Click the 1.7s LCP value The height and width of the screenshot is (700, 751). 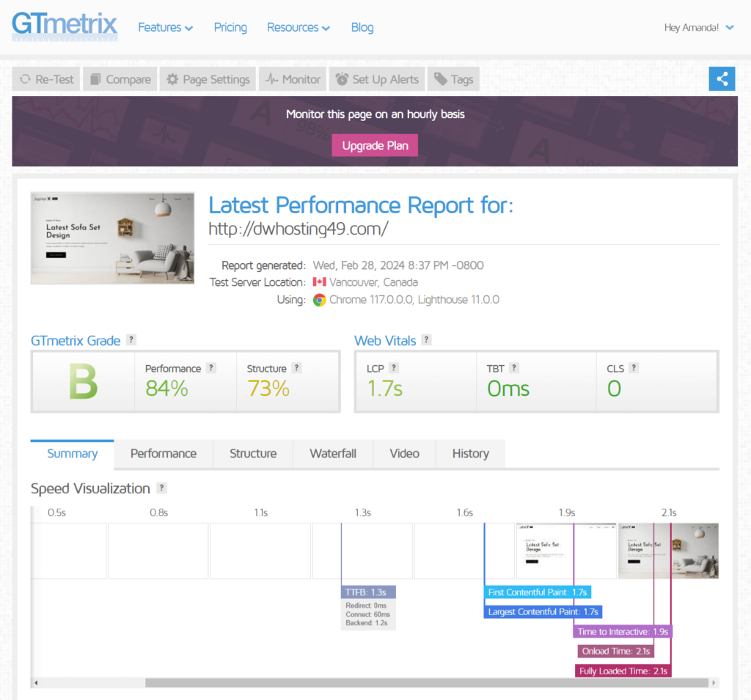(x=384, y=388)
